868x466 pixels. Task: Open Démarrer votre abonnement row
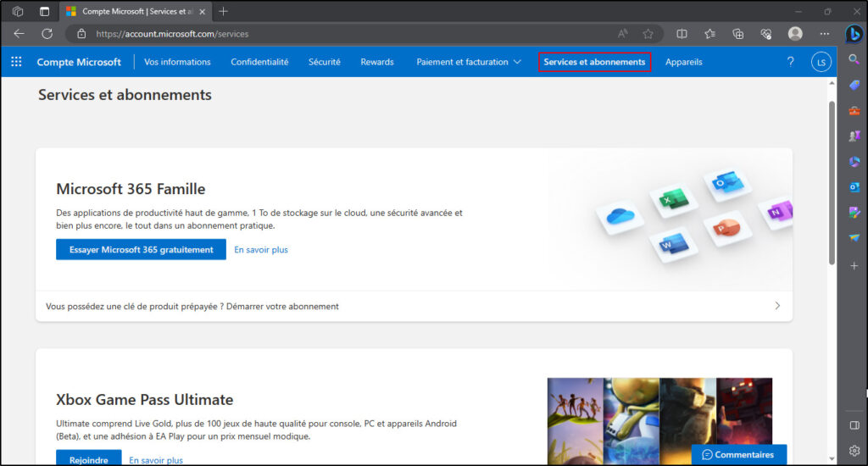click(x=414, y=306)
